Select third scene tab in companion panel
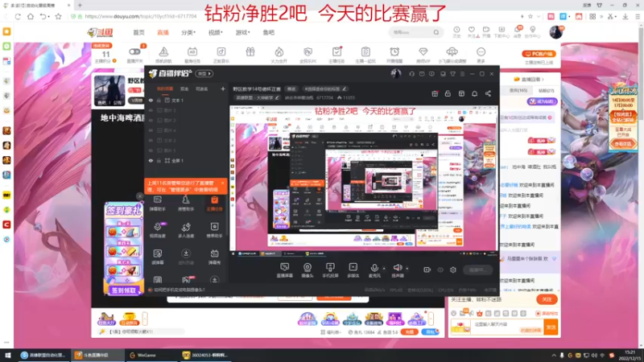644x362 pixels. 201,88
